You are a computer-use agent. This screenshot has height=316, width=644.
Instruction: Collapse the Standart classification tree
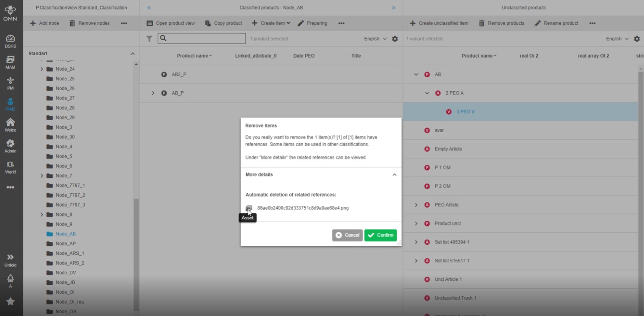coord(132,54)
